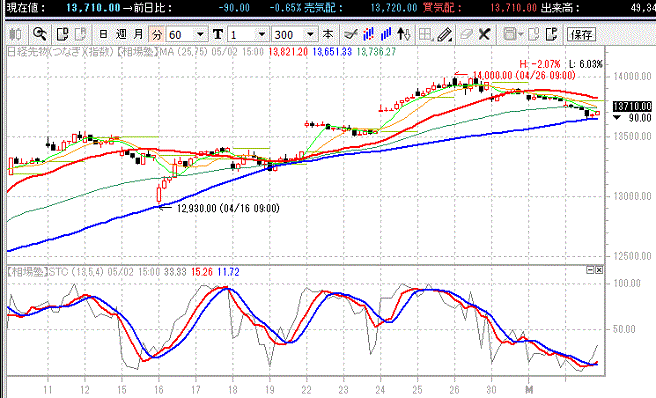
Task: Click the document with P icon
Action: coord(552,34)
